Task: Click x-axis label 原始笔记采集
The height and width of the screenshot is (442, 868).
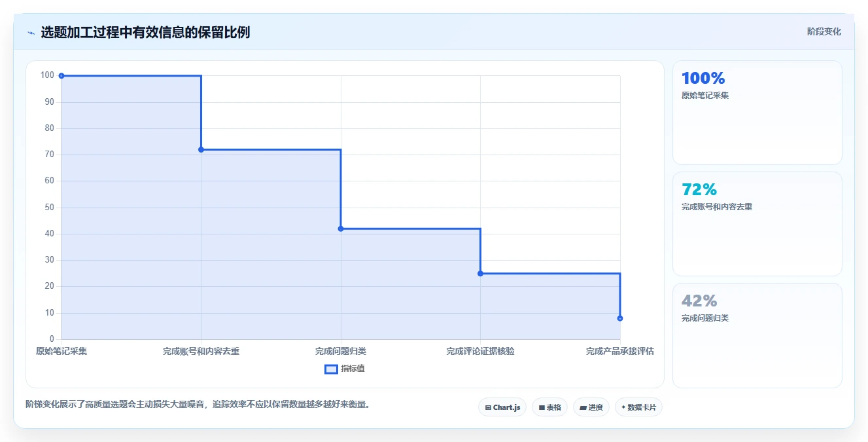Action: (61, 351)
